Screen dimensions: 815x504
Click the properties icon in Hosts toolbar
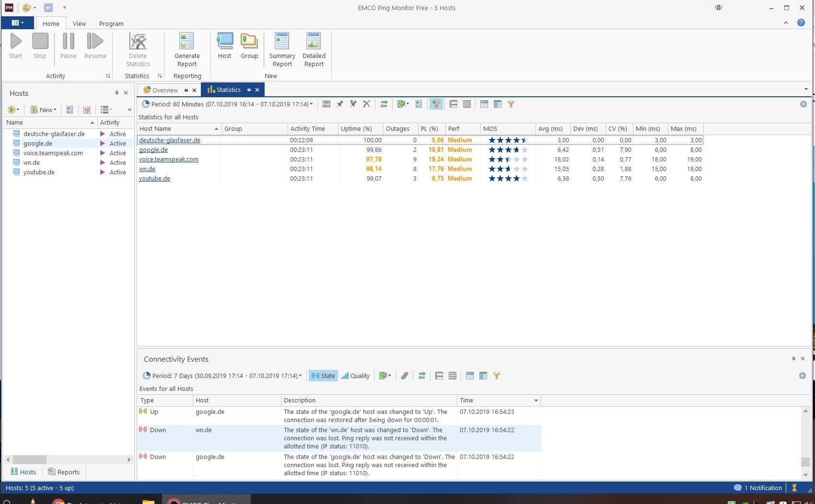[70, 110]
